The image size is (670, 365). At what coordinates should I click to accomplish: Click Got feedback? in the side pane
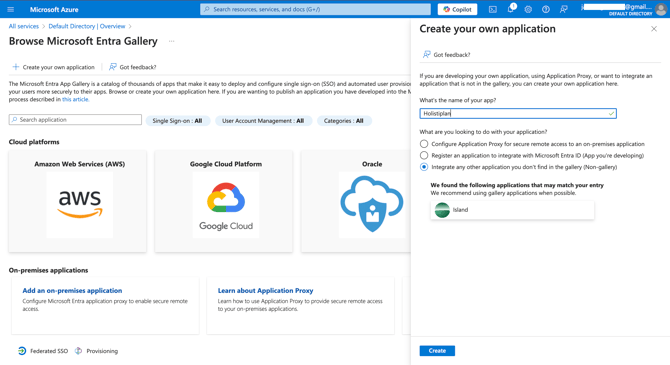tap(446, 55)
